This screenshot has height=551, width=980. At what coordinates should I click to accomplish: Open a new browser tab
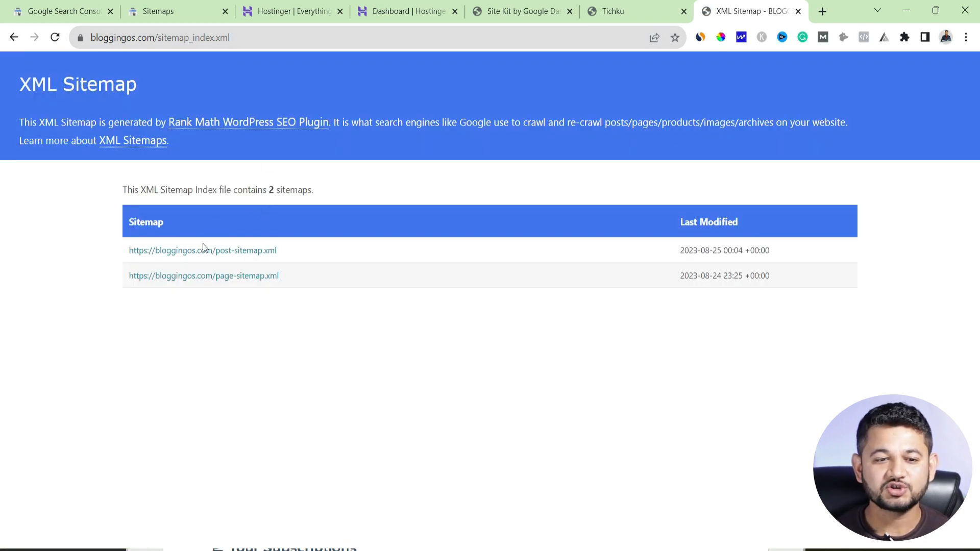click(822, 11)
